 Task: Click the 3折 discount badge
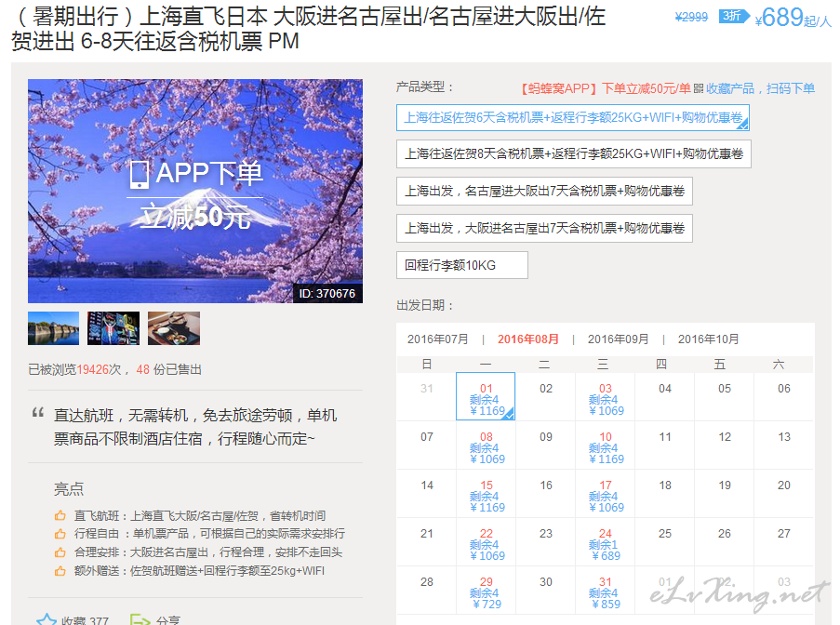(x=733, y=16)
